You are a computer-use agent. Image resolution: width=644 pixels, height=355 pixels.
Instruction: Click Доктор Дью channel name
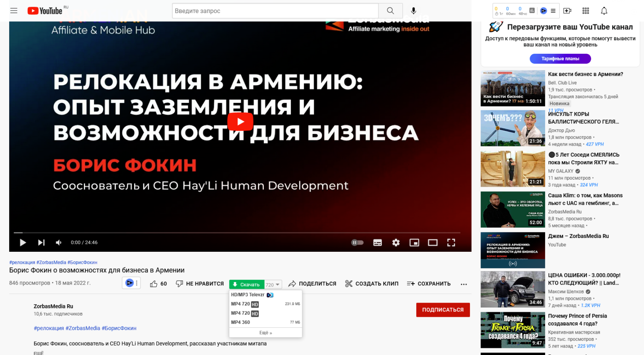click(x=561, y=131)
